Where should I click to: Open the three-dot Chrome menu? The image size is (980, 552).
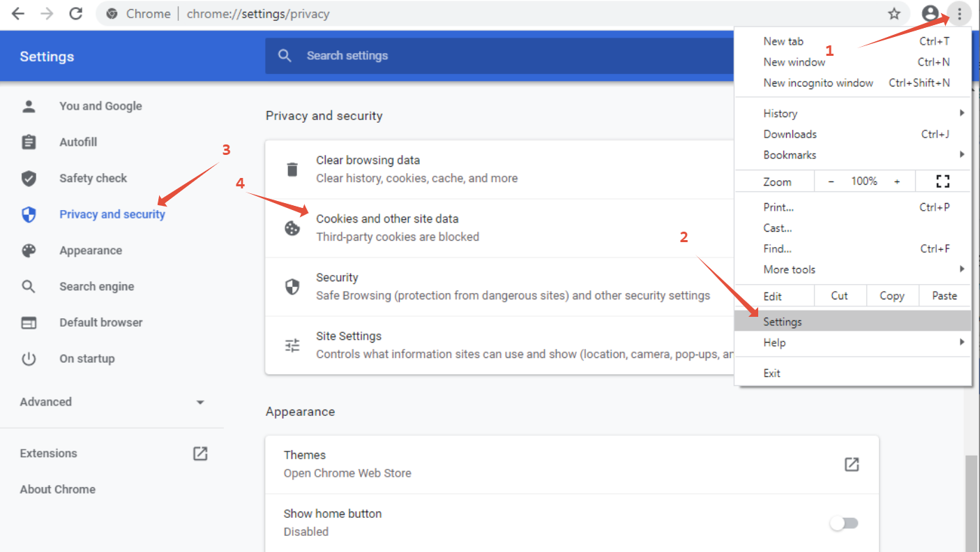click(x=960, y=13)
